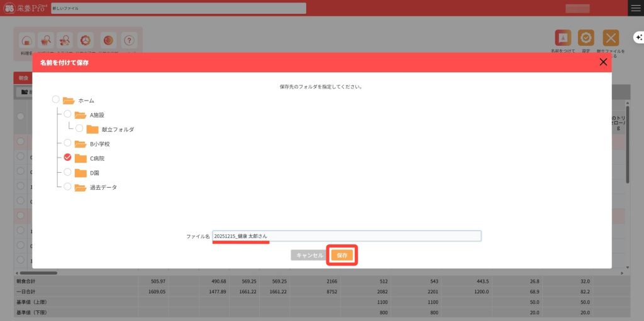
Task: Select the B小学校 radio button
Action: tap(67, 143)
